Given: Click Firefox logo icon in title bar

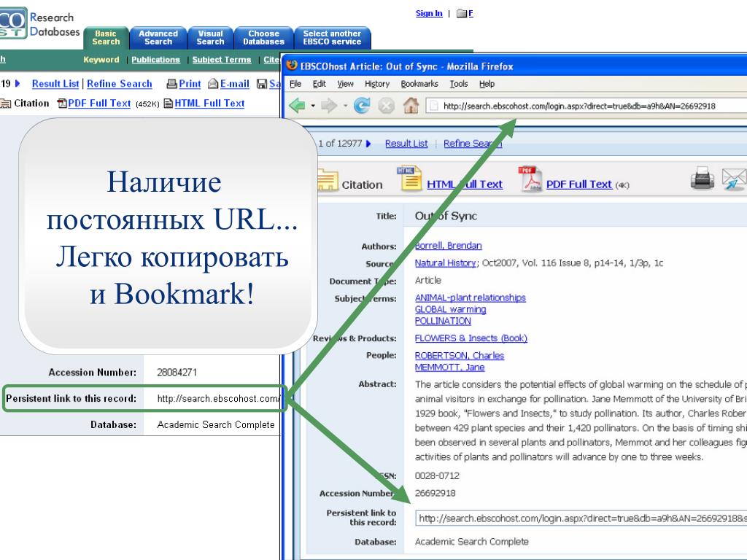Looking at the screenshot, I should [x=292, y=66].
